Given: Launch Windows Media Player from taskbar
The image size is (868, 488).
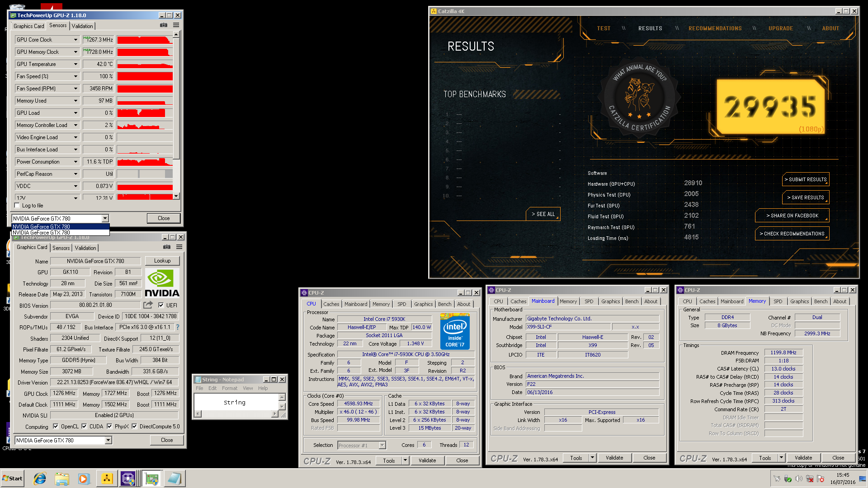Looking at the screenshot, I should click(84, 479).
